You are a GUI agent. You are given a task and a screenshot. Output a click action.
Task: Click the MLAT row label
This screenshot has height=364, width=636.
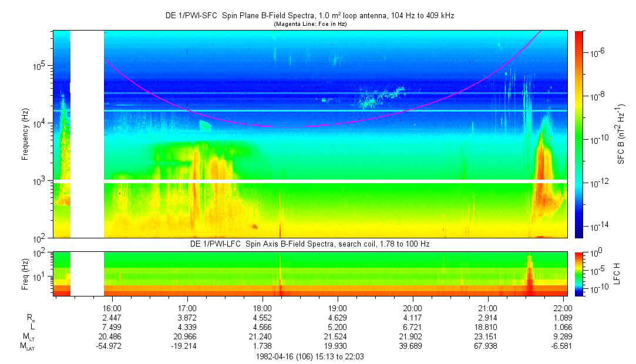tap(28, 347)
